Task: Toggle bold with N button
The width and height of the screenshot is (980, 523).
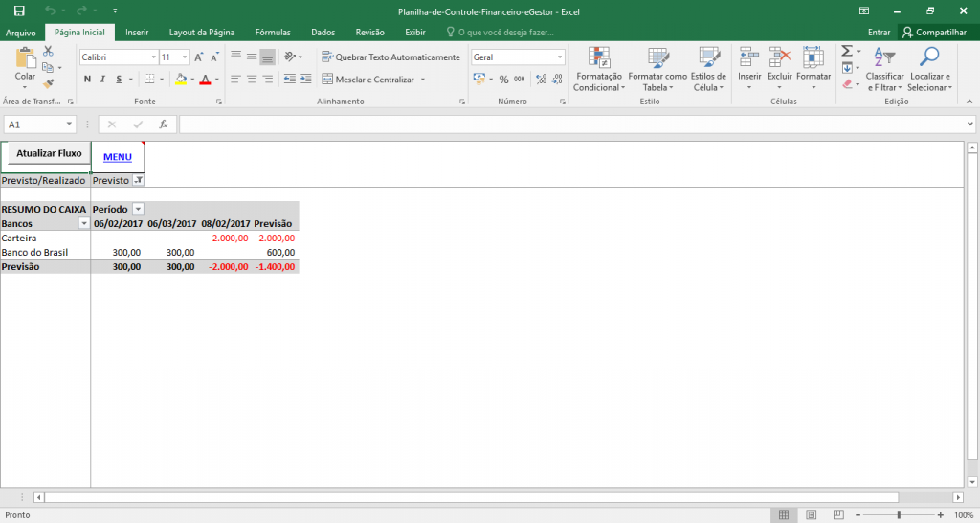Action: [87, 79]
